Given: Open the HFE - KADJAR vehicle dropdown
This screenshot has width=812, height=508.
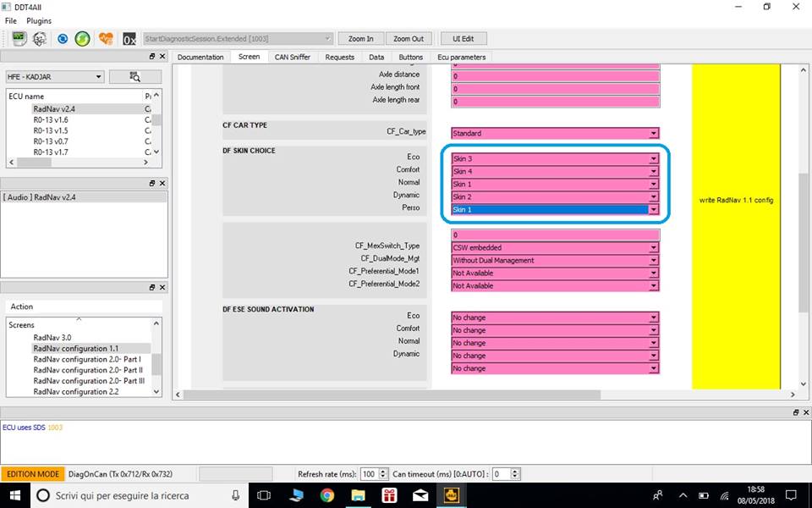Looking at the screenshot, I should [x=55, y=77].
